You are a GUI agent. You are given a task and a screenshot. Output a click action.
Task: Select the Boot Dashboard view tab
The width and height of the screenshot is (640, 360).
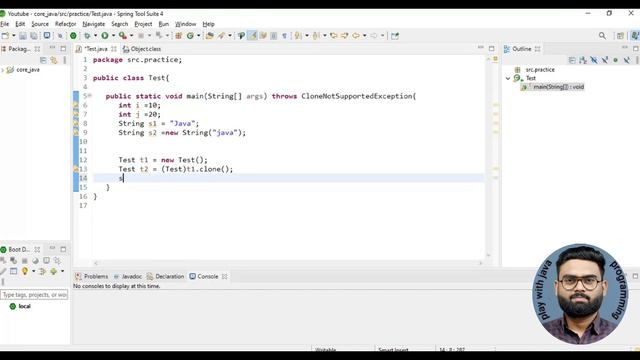[x=19, y=249]
